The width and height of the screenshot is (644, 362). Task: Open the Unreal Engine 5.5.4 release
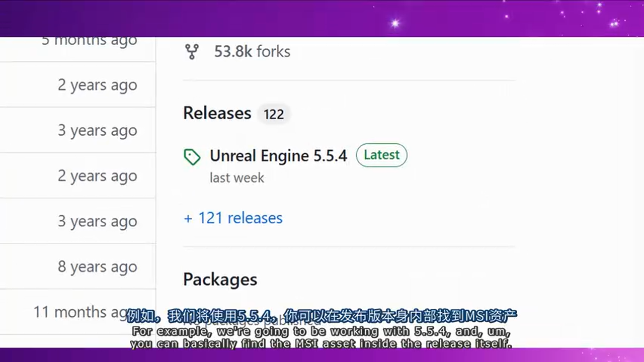278,156
